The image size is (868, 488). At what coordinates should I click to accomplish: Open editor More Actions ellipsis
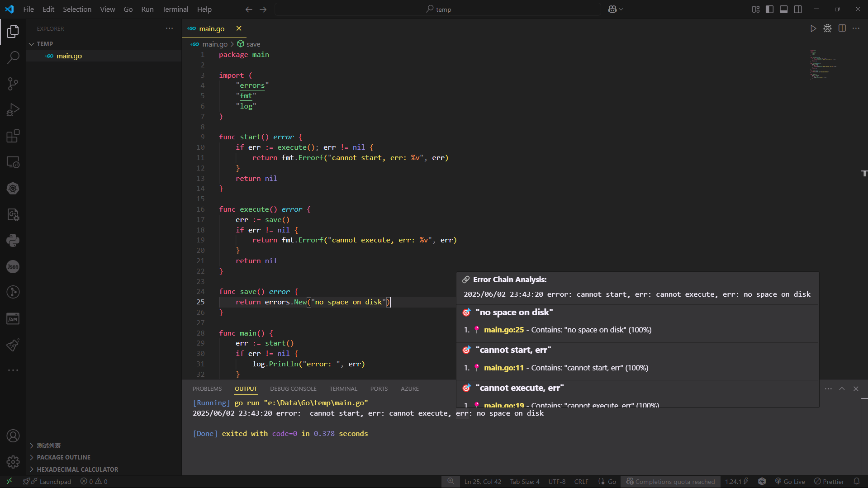(x=856, y=28)
